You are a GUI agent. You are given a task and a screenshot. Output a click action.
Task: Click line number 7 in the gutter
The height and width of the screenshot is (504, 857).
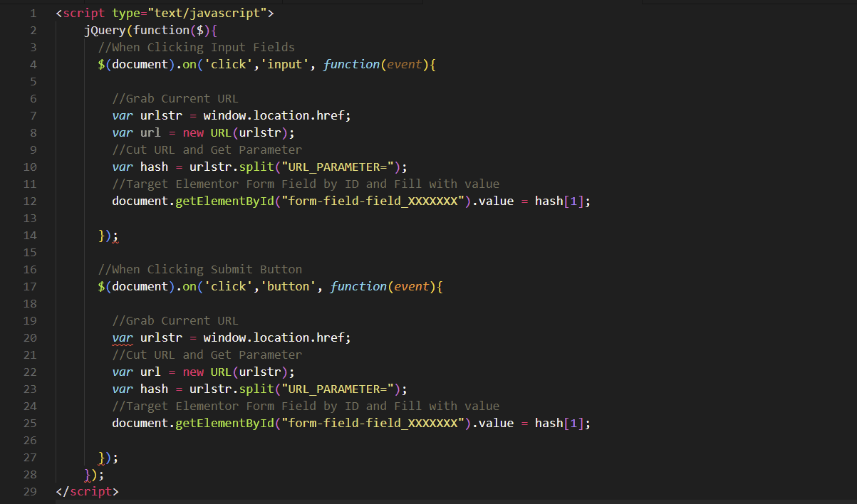click(x=30, y=115)
